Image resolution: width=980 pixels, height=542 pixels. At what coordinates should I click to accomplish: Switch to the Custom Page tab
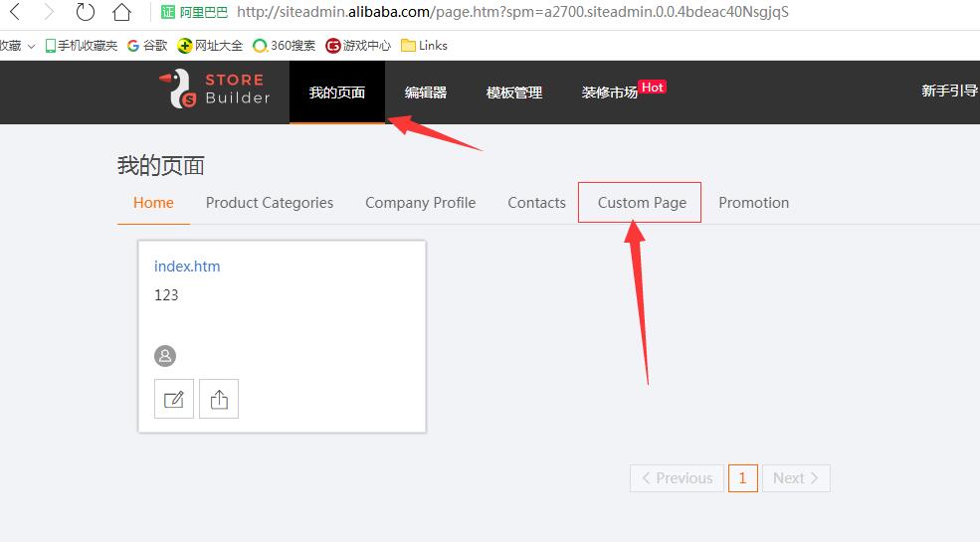(641, 203)
